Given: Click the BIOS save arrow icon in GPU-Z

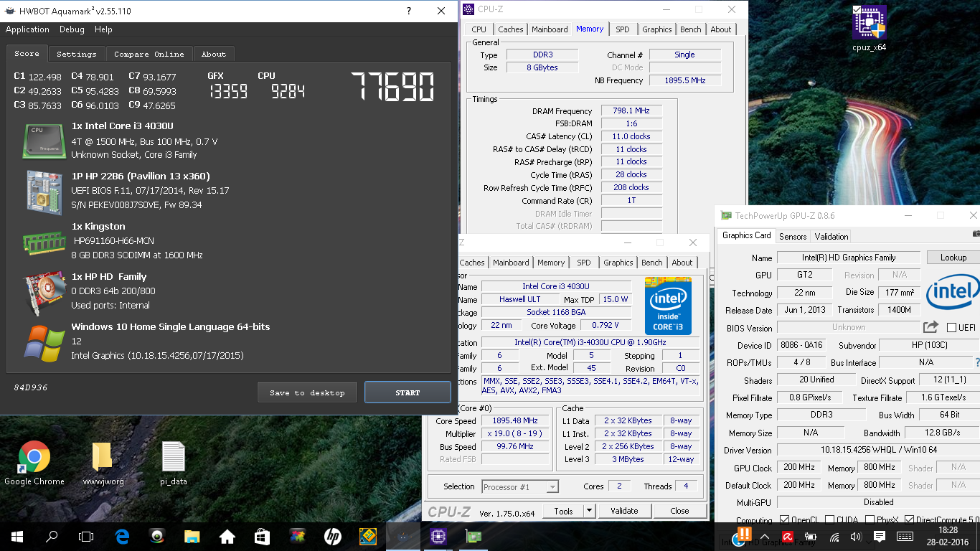Looking at the screenshot, I should pos(930,327).
